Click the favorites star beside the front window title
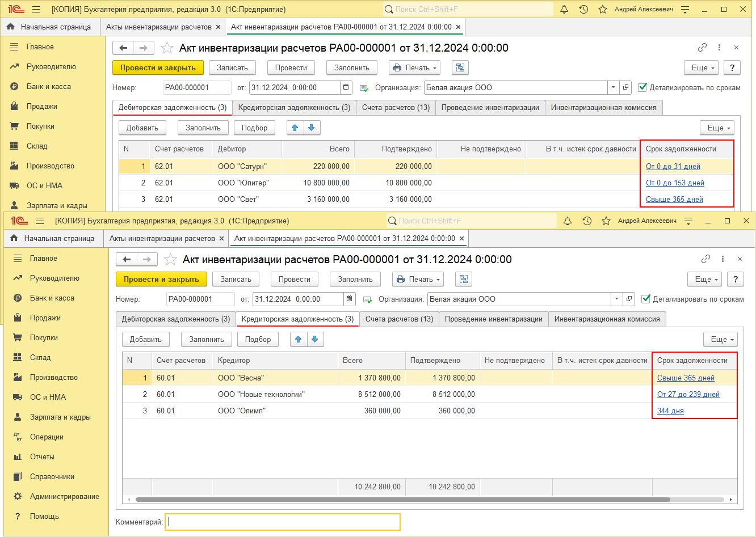756x537 pixels. pyautogui.click(x=170, y=259)
